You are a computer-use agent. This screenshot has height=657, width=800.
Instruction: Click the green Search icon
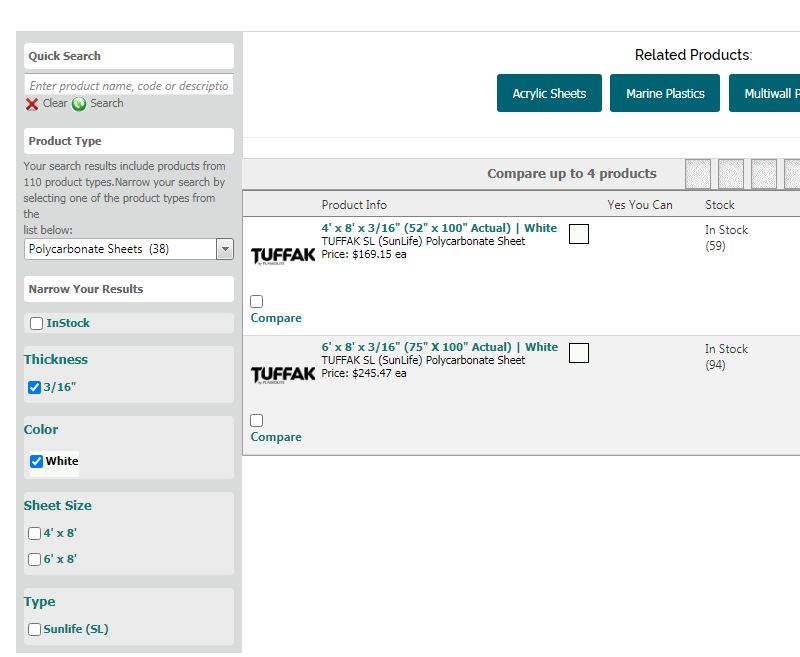tap(79, 104)
